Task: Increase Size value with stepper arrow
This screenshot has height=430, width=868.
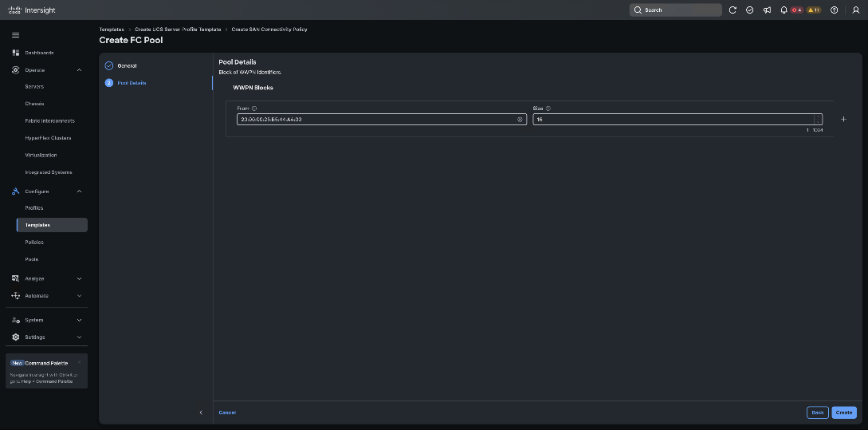Action: point(818,117)
